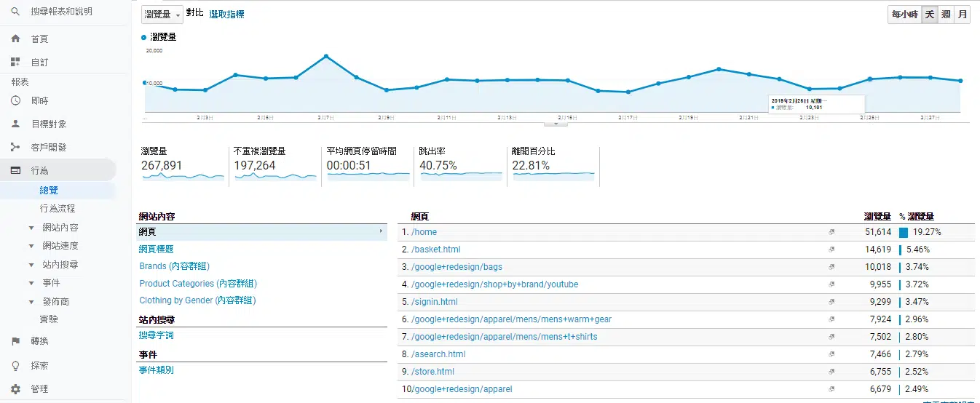
Task: Open /store.html external link icon
Action: pyautogui.click(x=831, y=372)
